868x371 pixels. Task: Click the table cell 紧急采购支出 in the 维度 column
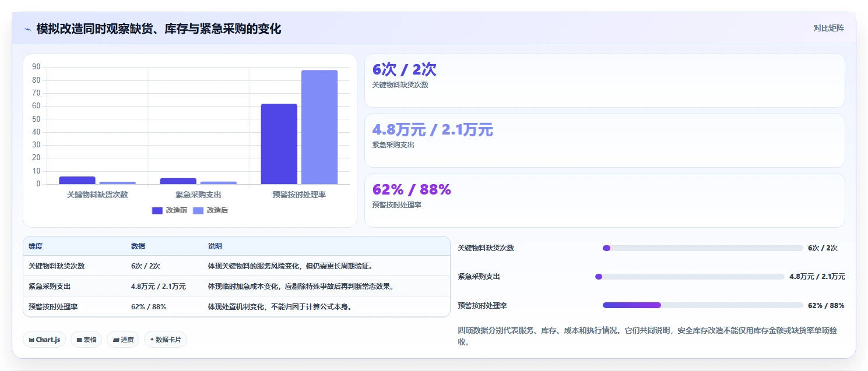click(x=50, y=287)
